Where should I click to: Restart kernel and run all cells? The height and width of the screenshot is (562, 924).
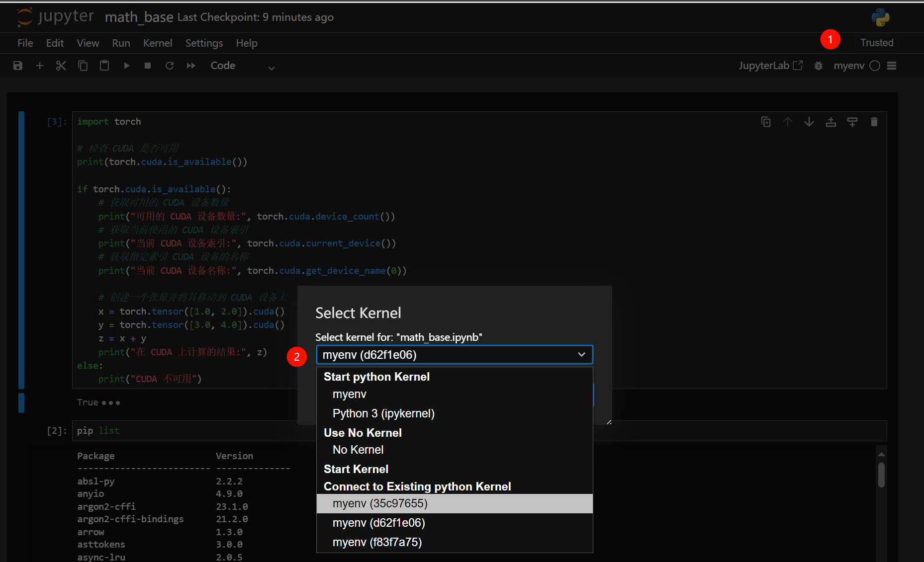click(191, 66)
